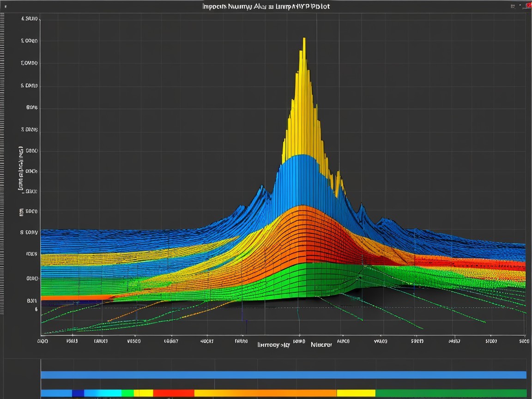Click the red icon at top-right corner

pos(528,6)
